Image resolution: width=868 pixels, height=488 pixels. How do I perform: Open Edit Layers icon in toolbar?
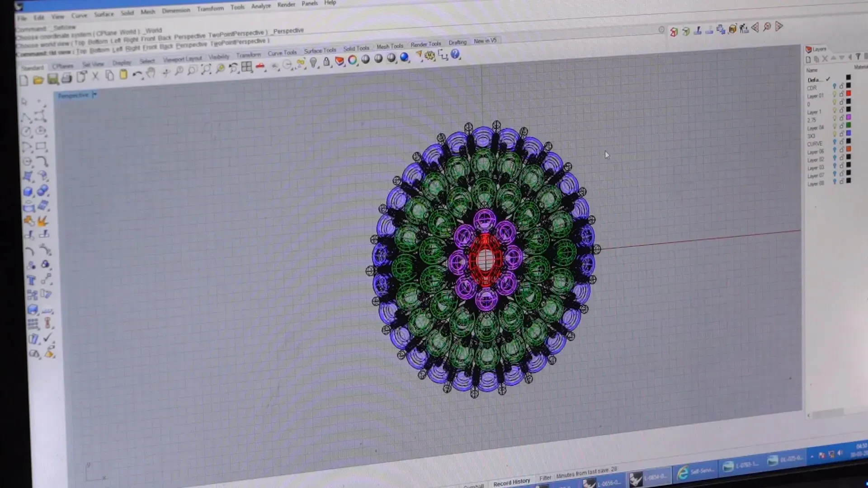(x=340, y=61)
